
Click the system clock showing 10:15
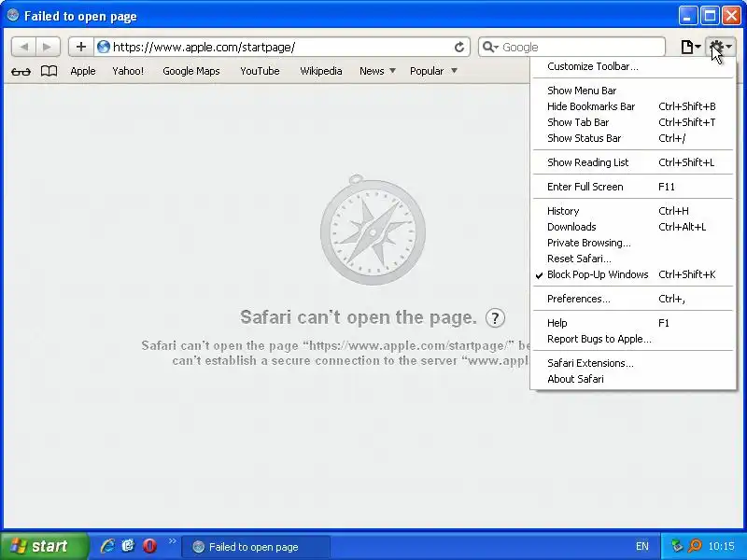coord(721,546)
